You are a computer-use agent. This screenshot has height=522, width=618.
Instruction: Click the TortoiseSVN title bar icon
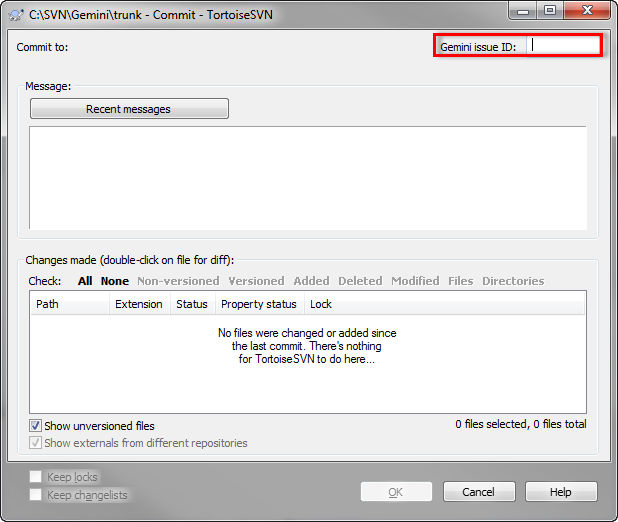point(16,15)
